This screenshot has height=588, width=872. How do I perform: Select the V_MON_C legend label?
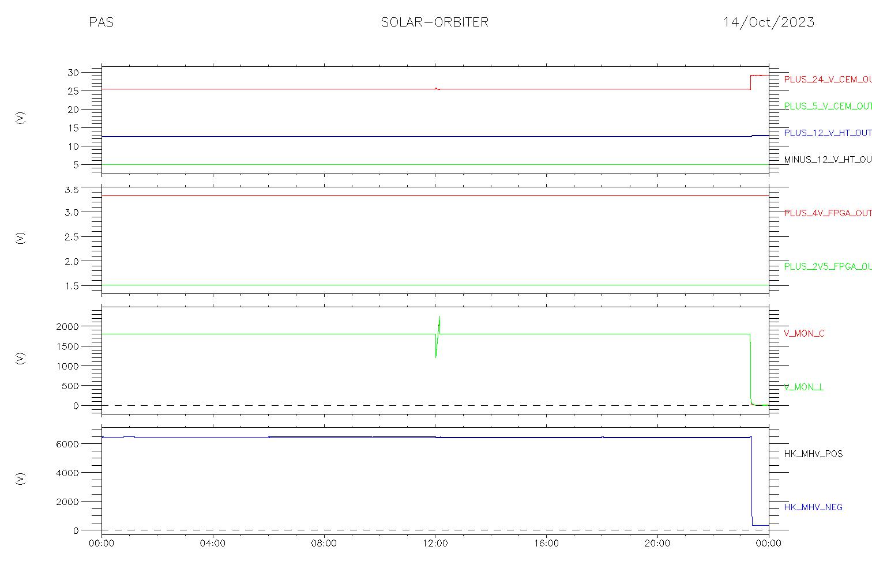pyautogui.click(x=804, y=334)
